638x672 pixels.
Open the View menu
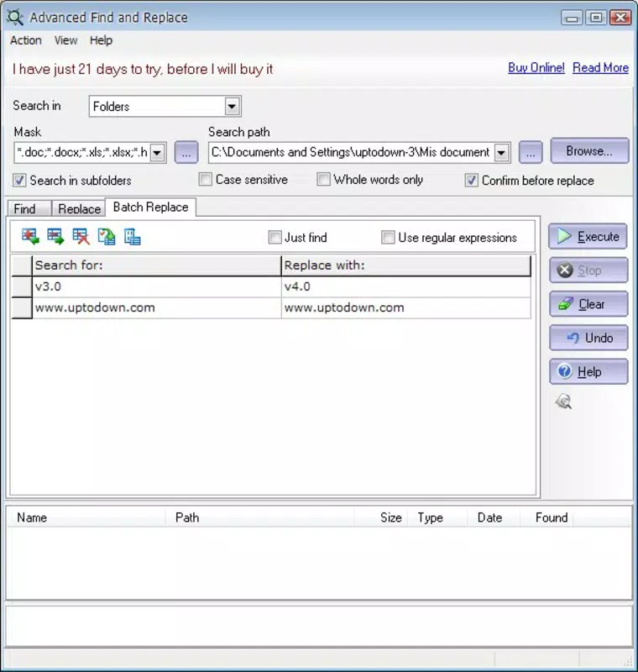tap(66, 40)
